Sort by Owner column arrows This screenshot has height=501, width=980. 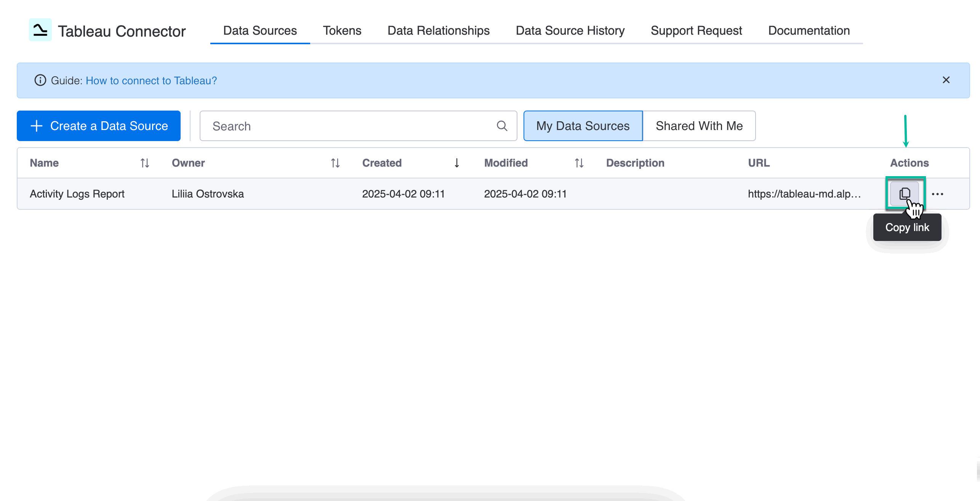pos(335,163)
